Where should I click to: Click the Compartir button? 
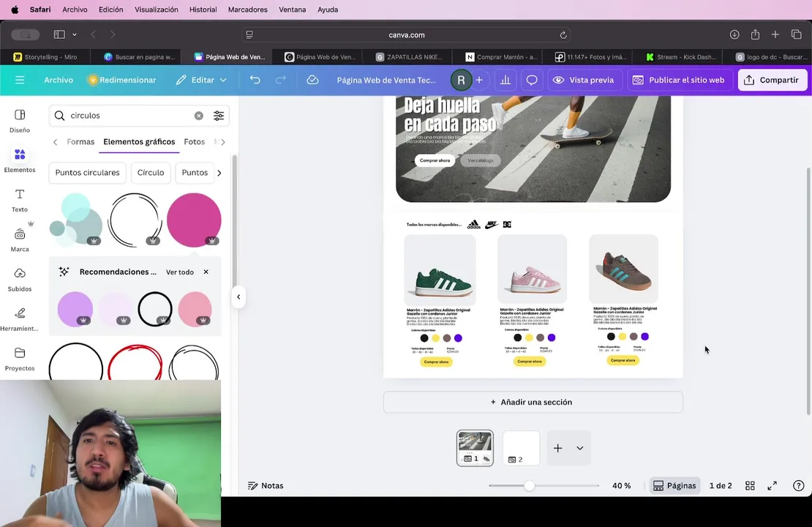pos(772,80)
